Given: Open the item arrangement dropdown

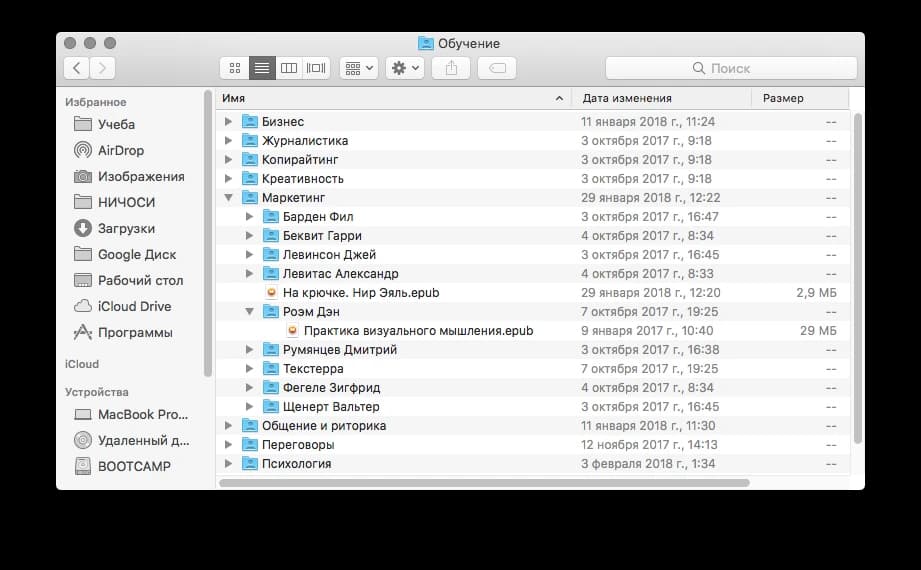Looking at the screenshot, I should click(x=358, y=68).
